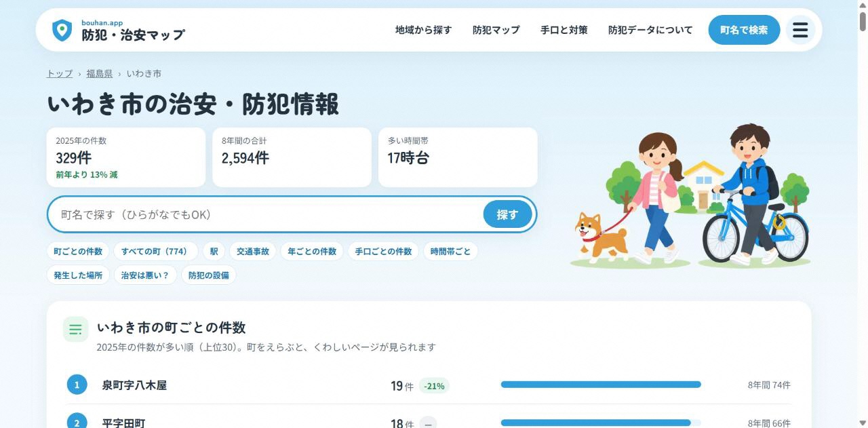Viewport: 868px width, 428px height.
Task: Jump to 年ごとの件数 section
Action: [312, 252]
